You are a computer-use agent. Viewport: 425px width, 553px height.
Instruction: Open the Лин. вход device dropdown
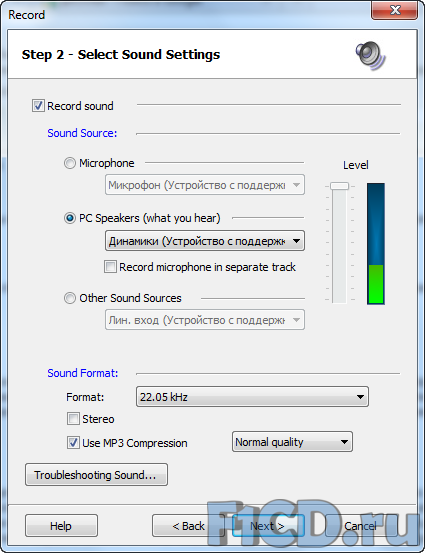pos(205,320)
